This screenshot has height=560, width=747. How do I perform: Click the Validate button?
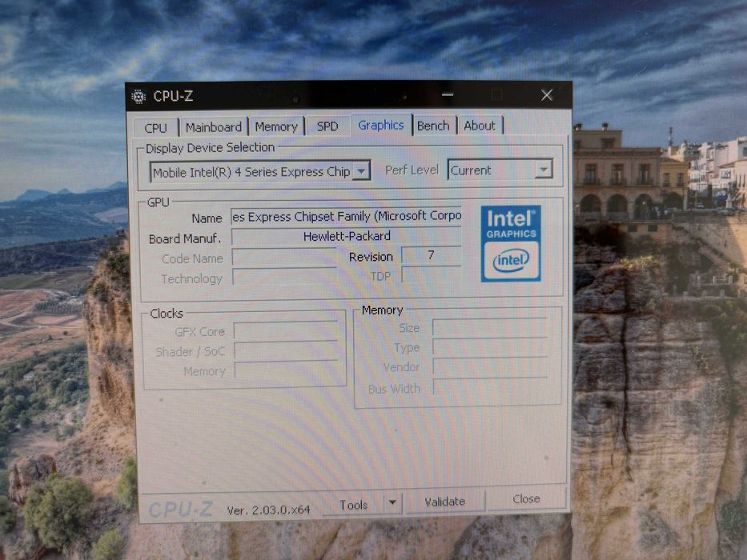point(445,502)
